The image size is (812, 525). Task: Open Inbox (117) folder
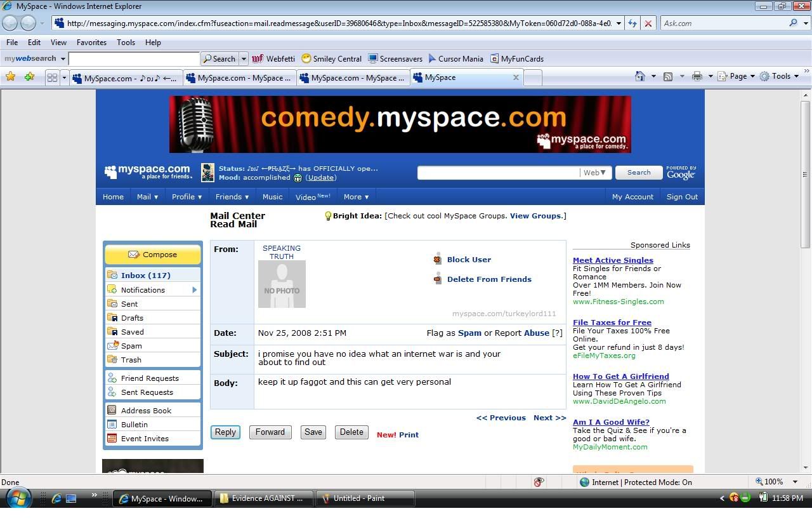(153, 275)
